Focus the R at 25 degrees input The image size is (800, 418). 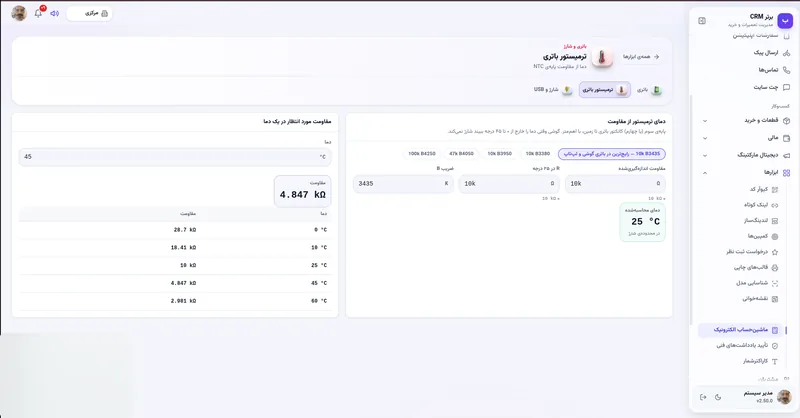click(x=509, y=184)
